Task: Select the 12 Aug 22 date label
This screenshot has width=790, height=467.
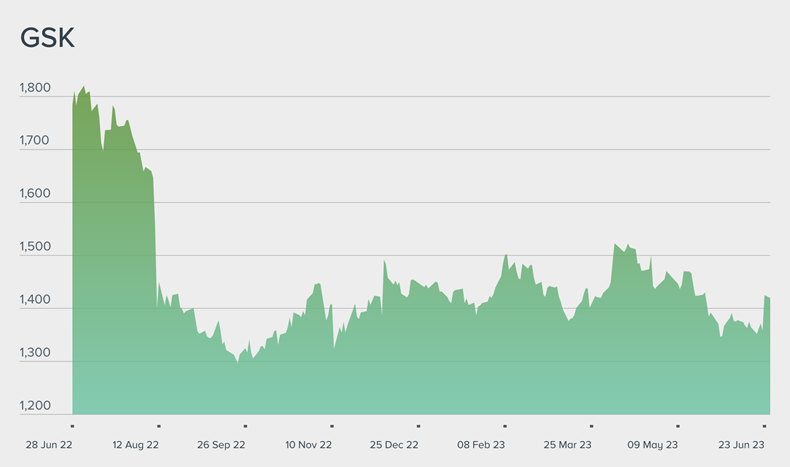Action: pos(136,445)
